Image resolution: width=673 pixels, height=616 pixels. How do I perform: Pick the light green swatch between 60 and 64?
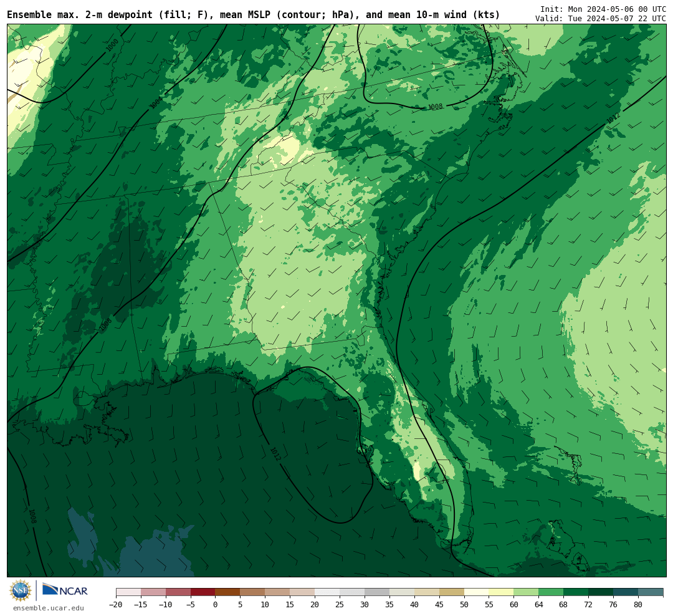[527, 592]
